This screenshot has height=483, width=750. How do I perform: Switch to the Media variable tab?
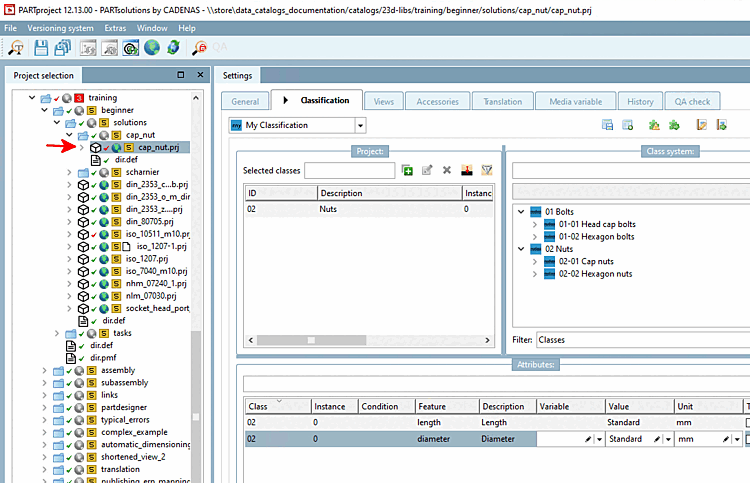click(x=575, y=101)
